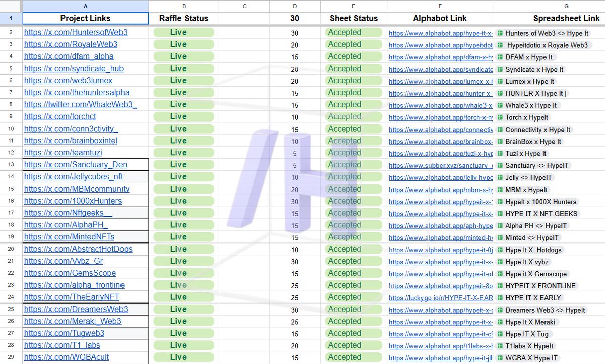Select the Project Links header cell
Viewport: 605px width, 364px height.
85,18
